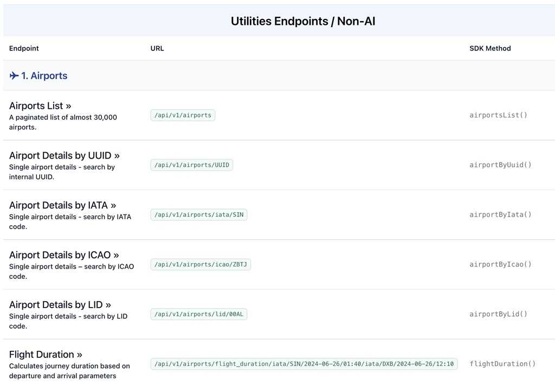Open Airport Details by IATA link
Viewport: 555px width, 392px height.
point(62,205)
